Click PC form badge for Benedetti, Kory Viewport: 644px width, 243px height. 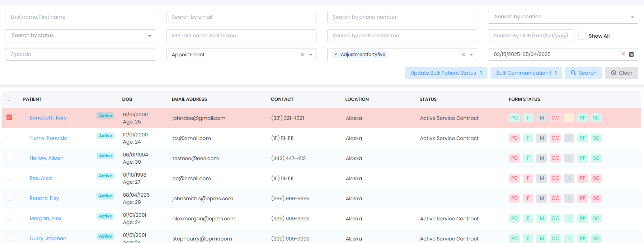[514, 118]
